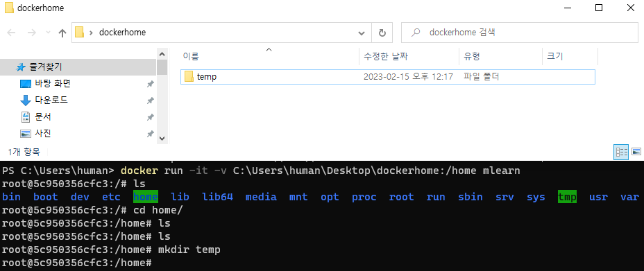Click highlighted tmp directory in terminal listing
Screen dimensions: 644x271
pos(567,198)
